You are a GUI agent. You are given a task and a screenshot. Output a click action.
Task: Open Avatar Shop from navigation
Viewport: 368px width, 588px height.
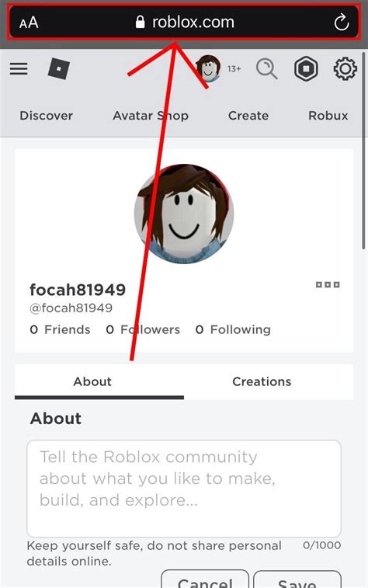(x=151, y=116)
